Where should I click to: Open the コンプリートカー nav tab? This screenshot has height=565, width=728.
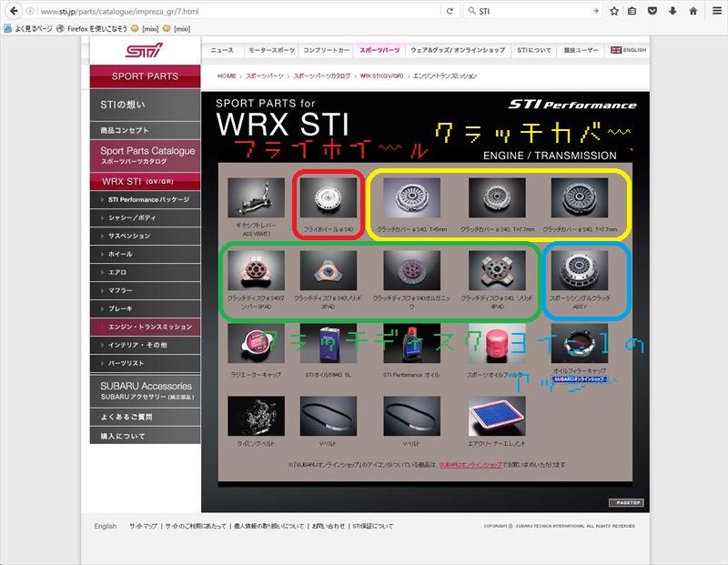(327, 50)
